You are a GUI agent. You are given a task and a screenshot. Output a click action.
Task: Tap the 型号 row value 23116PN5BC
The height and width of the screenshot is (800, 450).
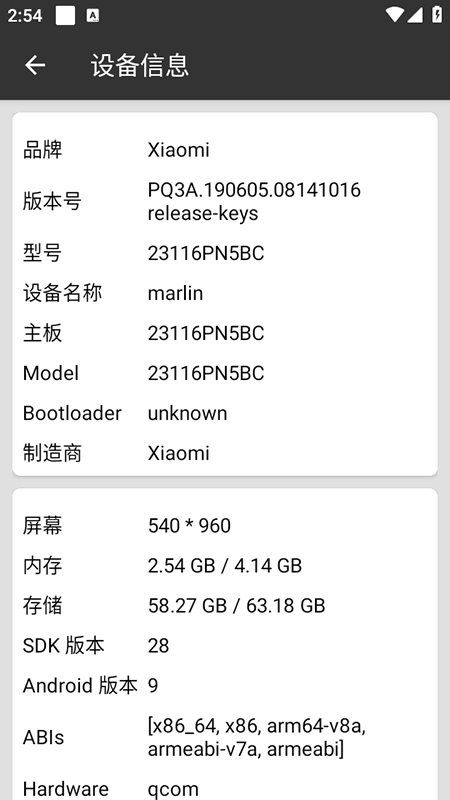click(x=206, y=253)
